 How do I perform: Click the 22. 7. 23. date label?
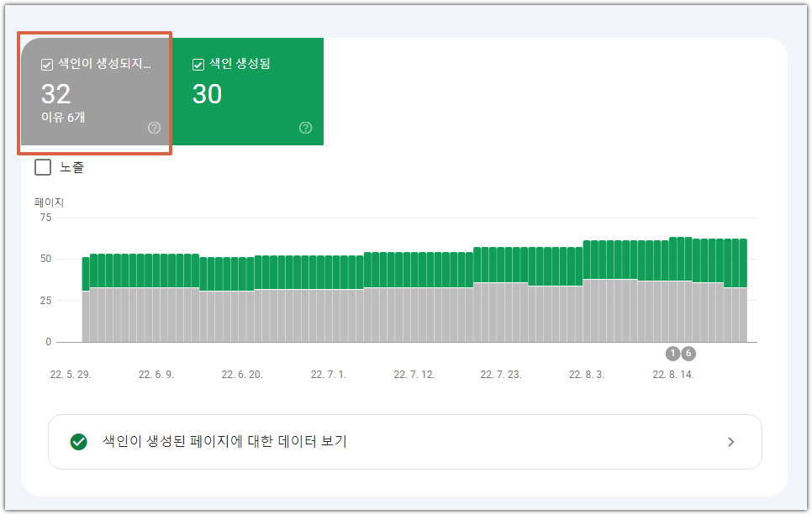point(501,375)
